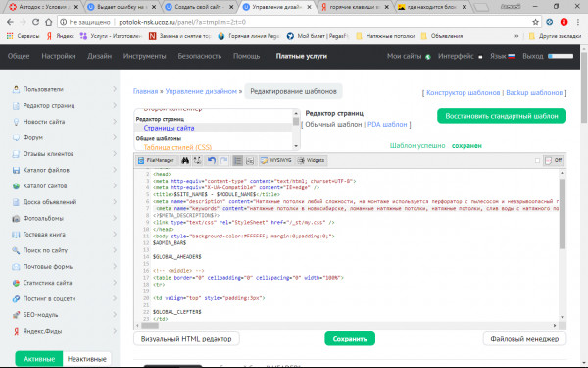This screenshot has width=588, height=368.
Task: Open Визуальный HTML редактор
Action: pyautogui.click(x=186, y=339)
